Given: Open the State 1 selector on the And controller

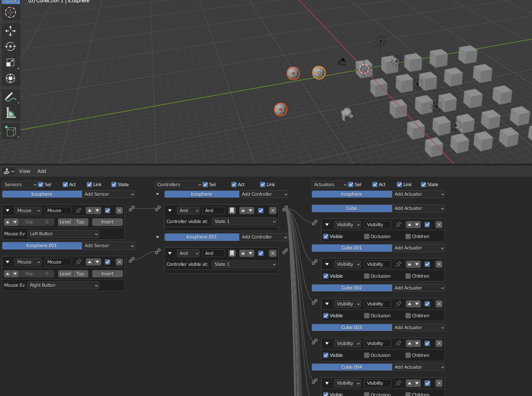Looking at the screenshot, I should (244, 221).
